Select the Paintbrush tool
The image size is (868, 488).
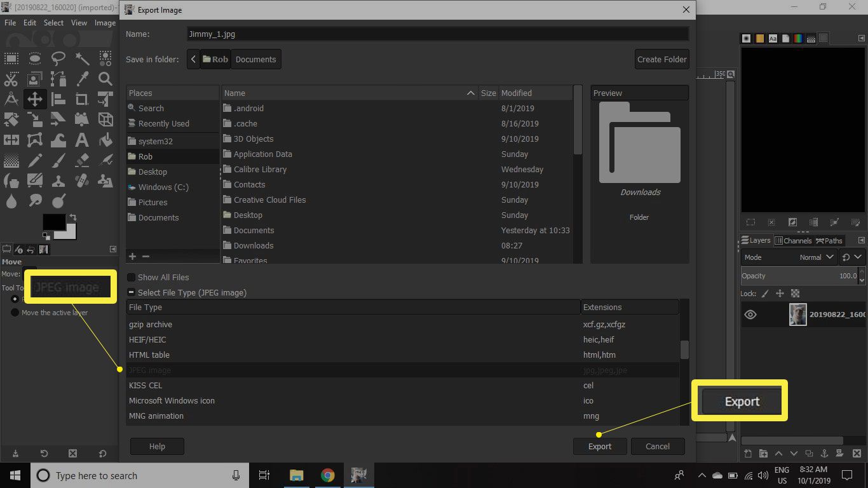(58, 159)
